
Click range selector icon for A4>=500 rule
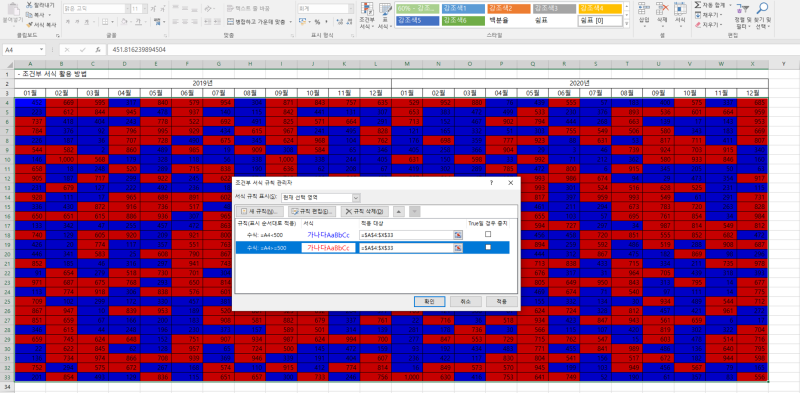(x=458, y=248)
